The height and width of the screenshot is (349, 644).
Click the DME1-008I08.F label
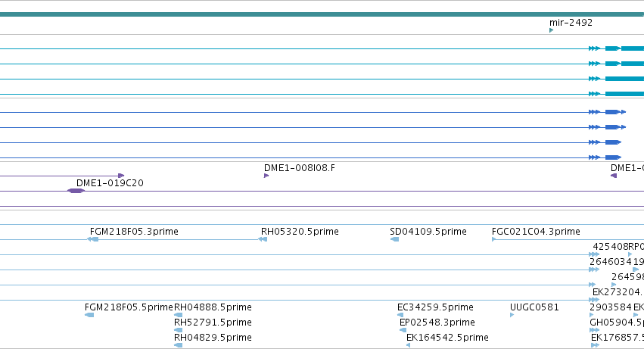pyautogui.click(x=300, y=168)
